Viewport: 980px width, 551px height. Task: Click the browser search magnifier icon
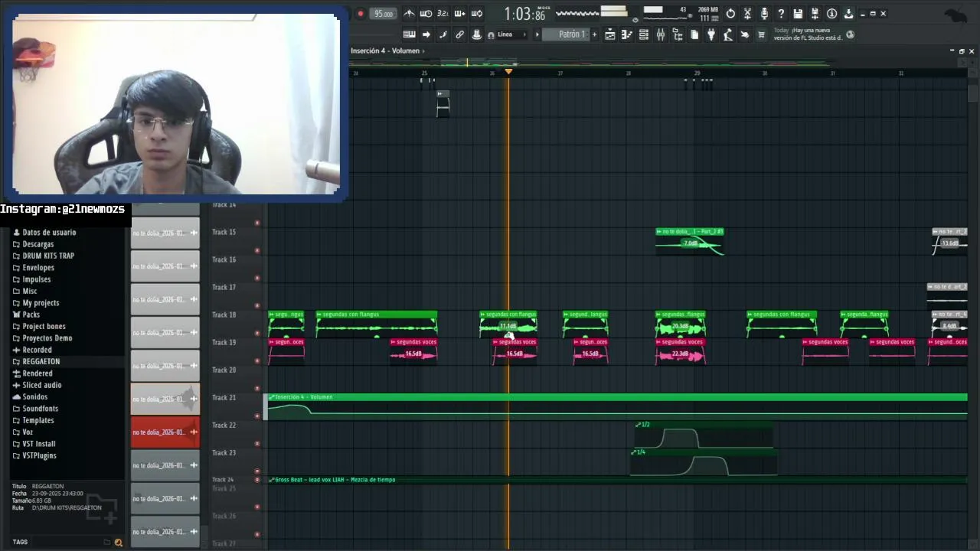tap(119, 542)
